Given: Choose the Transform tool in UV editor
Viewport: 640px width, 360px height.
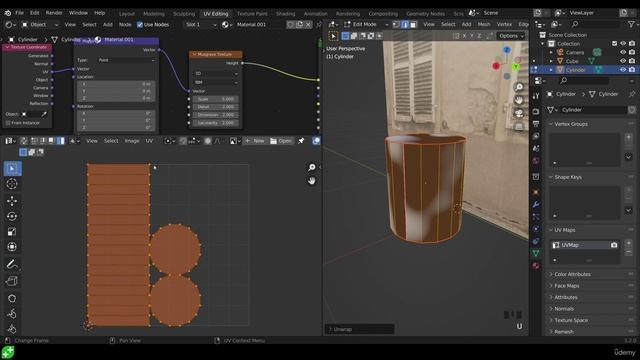Looking at the screenshot, I should tap(12, 247).
